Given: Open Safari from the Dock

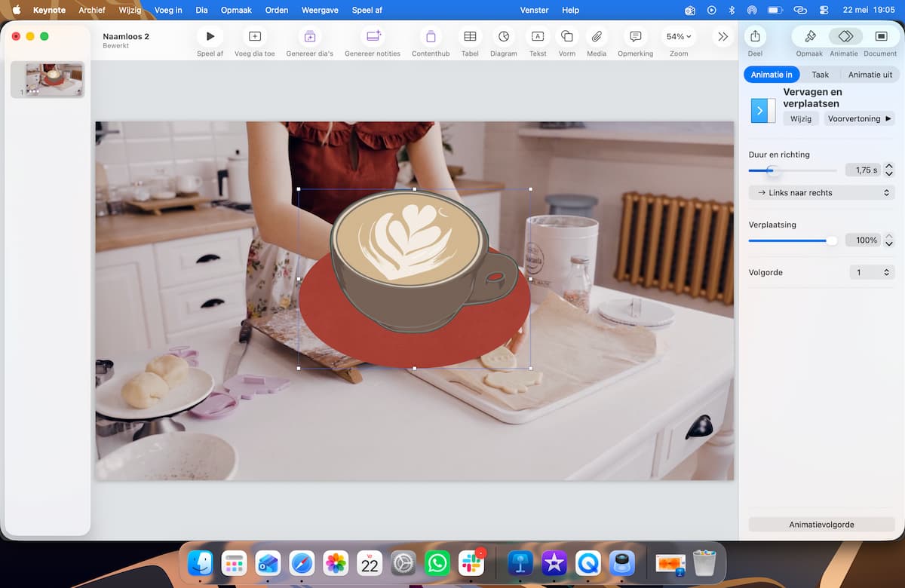Looking at the screenshot, I should 302,563.
